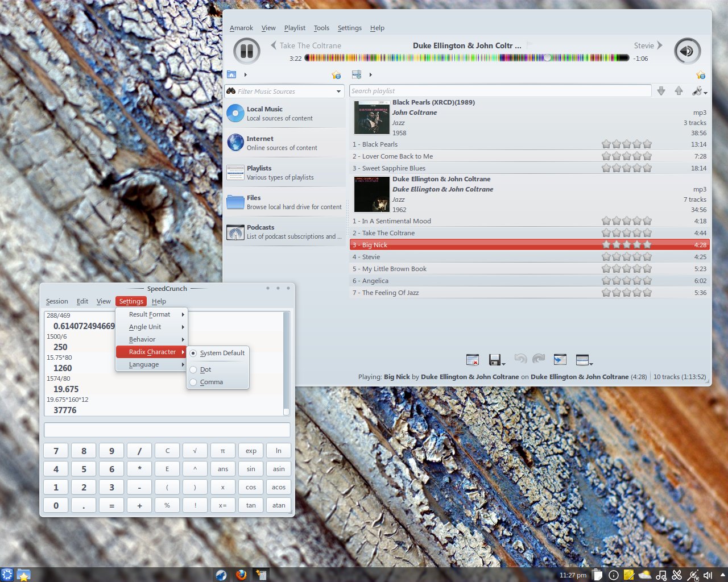Open the Amarok menu in menu bar
This screenshot has width=728, height=582.
point(241,28)
